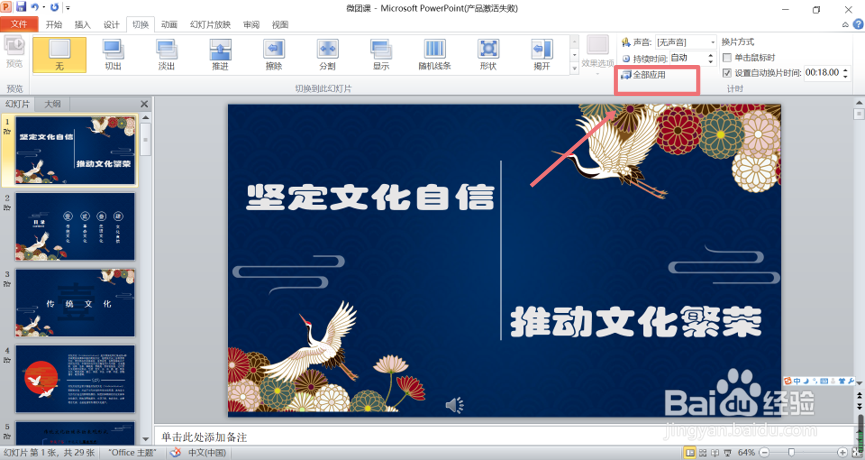Apply the 推进 (Push) transition

(220, 55)
